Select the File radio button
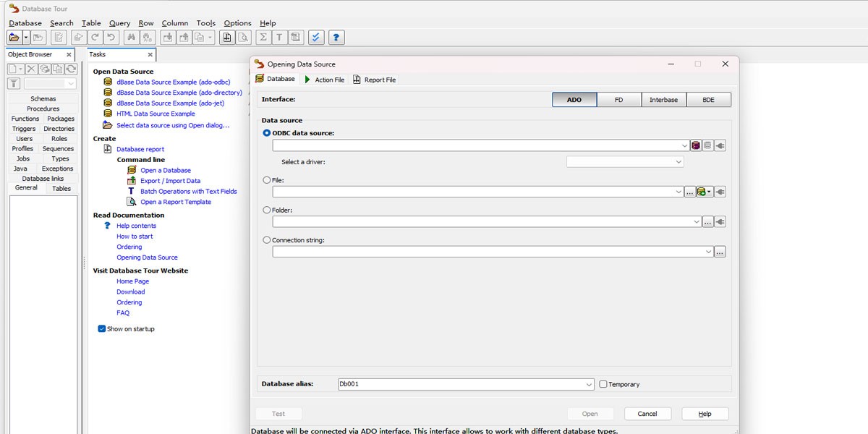This screenshot has width=868, height=434. click(267, 179)
